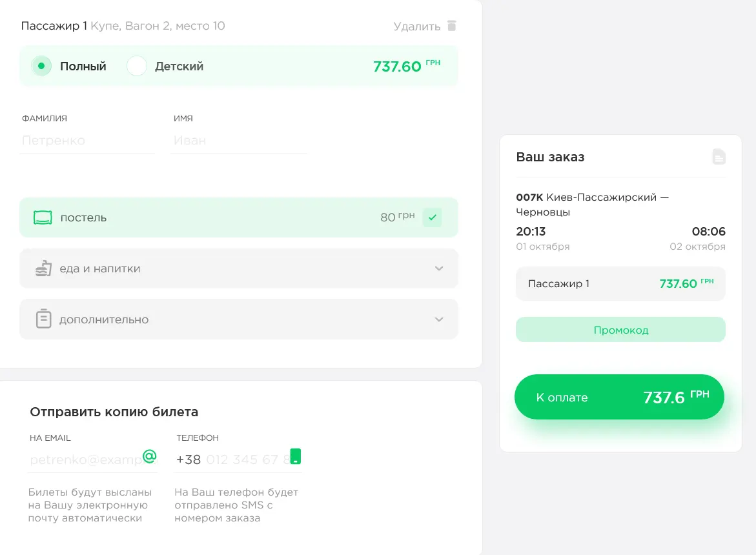
Task: Click the Удалить passenger link
Action: click(x=416, y=26)
